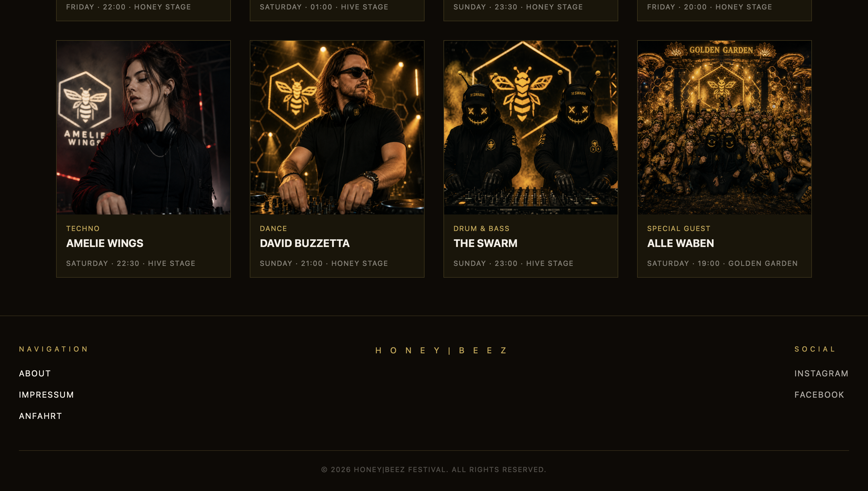Open the Impressum footer link
Image resolution: width=868 pixels, height=491 pixels.
[x=46, y=395]
